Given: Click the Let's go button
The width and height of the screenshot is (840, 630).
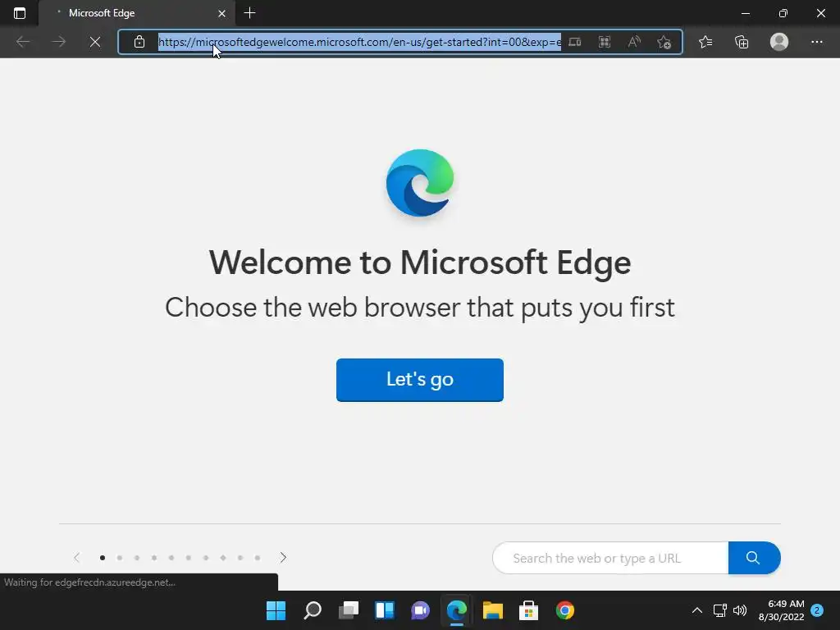Looking at the screenshot, I should pos(420,380).
